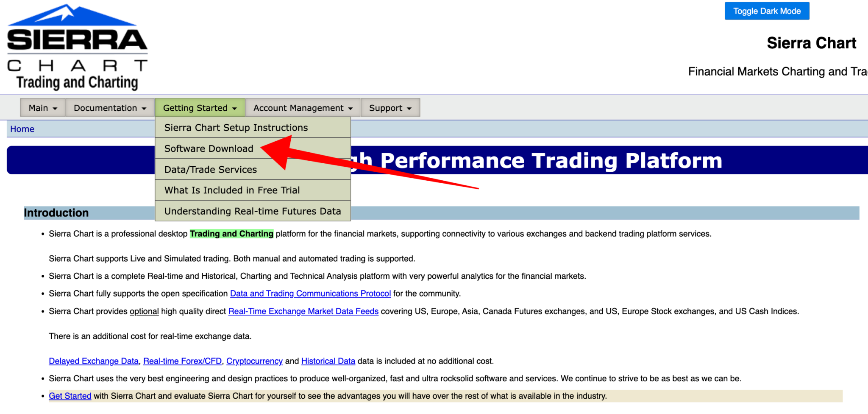Select Software Download from the open menu
Image resolution: width=868 pixels, height=414 pixels.
point(209,148)
